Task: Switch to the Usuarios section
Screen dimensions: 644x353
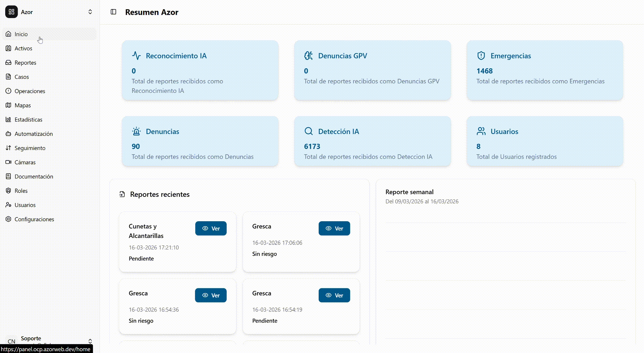Action: (x=25, y=205)
